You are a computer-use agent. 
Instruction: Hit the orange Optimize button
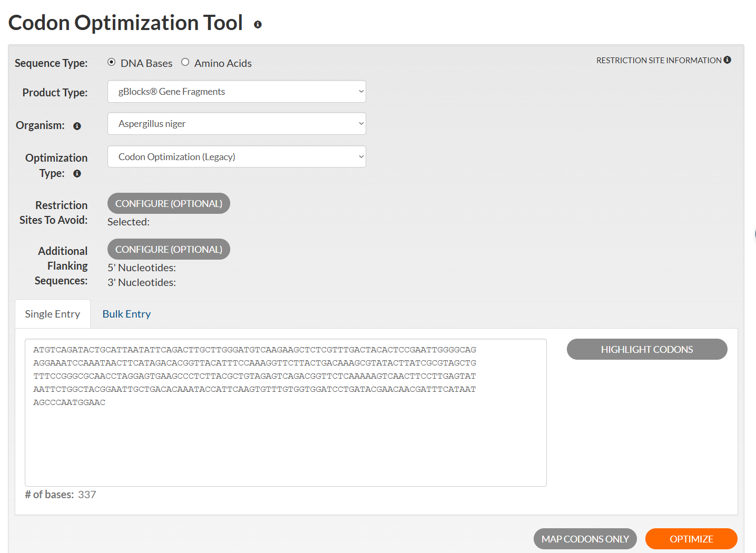(691, 539)
